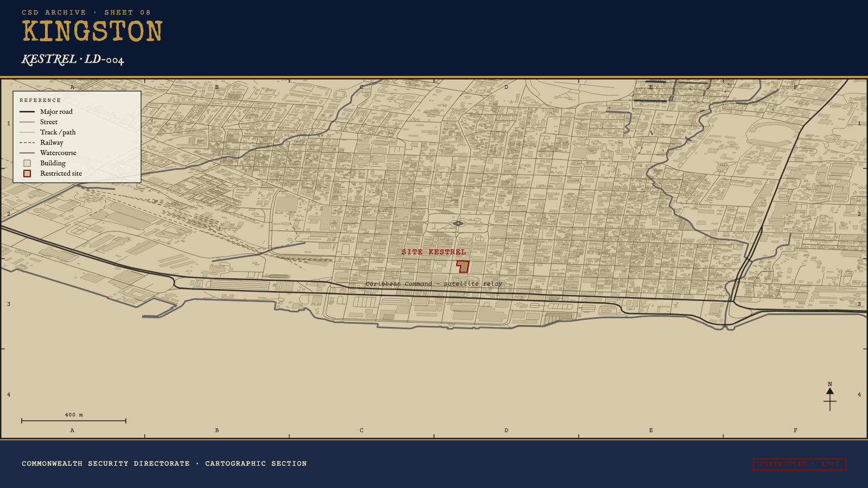Click the red Site Kestrel restricted polygon
This screenshot has width=868, height=488.
click(463, 266)
